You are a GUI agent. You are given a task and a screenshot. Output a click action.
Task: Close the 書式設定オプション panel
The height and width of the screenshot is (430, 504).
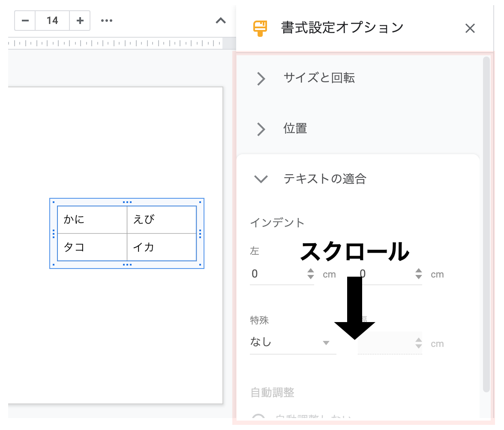pos(470,28)
